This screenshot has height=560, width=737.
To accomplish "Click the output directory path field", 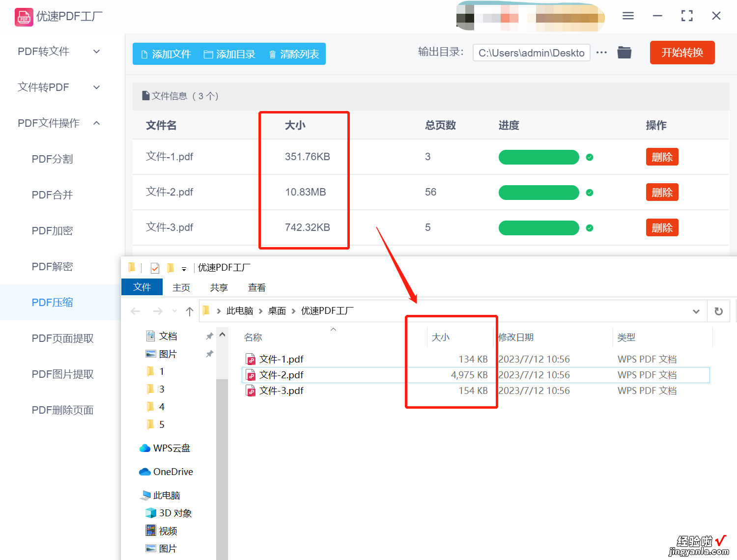I will [x=531, y=53].
